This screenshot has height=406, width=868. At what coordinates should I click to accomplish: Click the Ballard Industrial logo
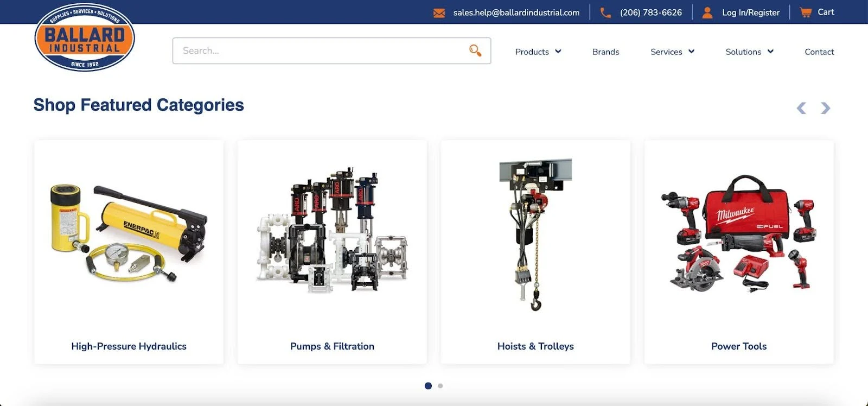[x=84, y=37]
